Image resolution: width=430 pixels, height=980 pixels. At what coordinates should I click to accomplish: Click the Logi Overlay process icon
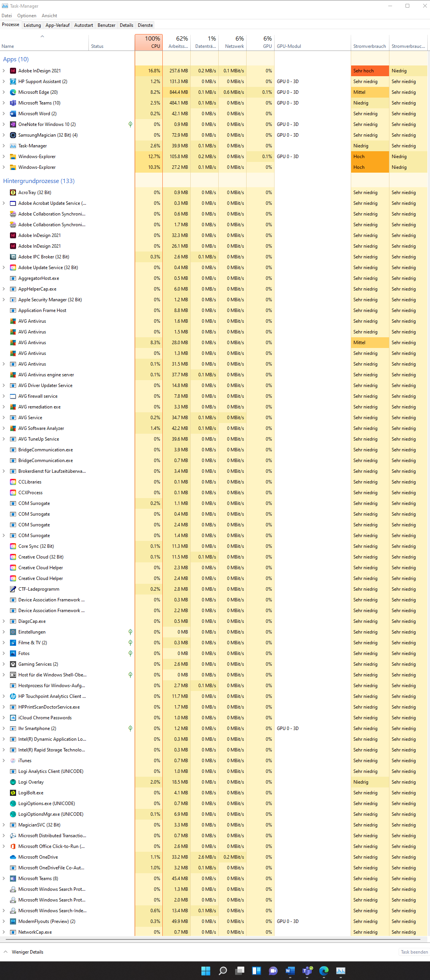13,782
